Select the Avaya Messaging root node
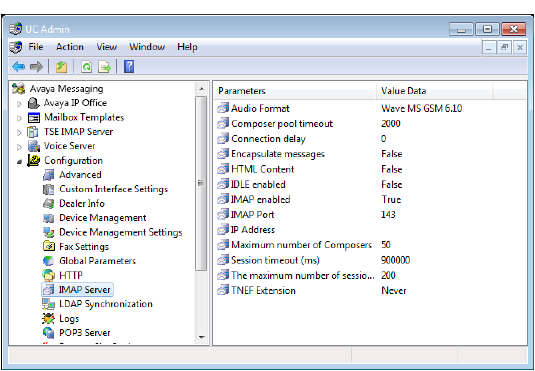This screenshot has height=371, width=535. click(x=67, y=89)
